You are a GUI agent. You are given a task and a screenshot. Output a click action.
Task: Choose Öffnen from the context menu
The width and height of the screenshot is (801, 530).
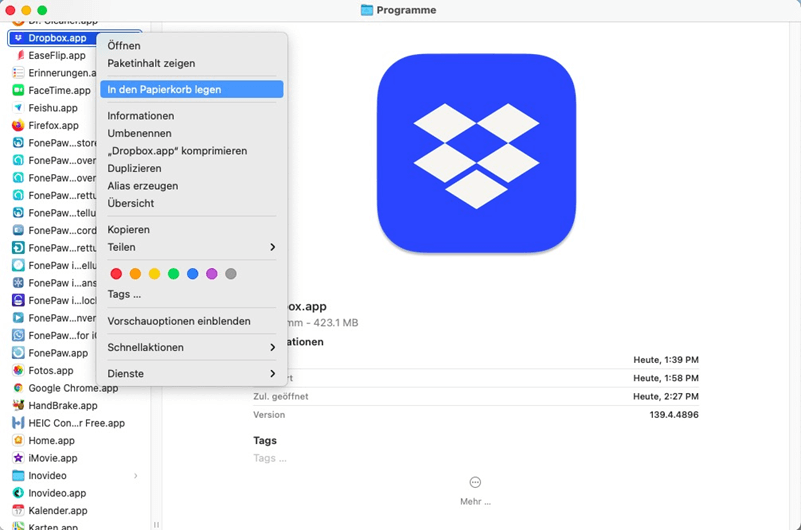192,46
